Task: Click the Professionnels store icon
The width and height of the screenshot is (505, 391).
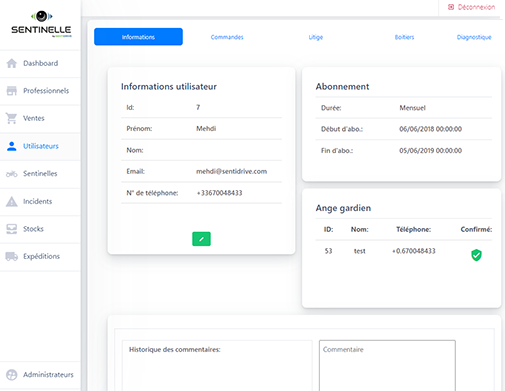Action: pyautogui.click(x=12, y=91)
